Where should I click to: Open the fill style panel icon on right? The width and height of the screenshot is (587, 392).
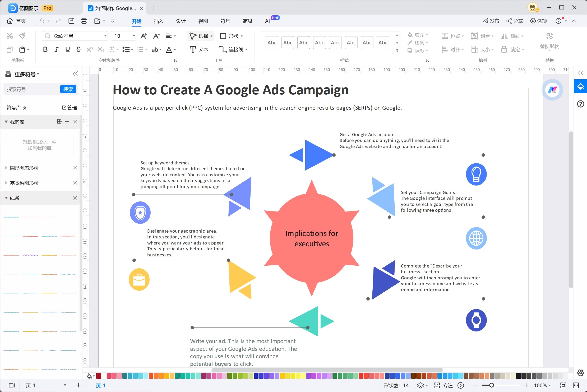click(580, 86)
